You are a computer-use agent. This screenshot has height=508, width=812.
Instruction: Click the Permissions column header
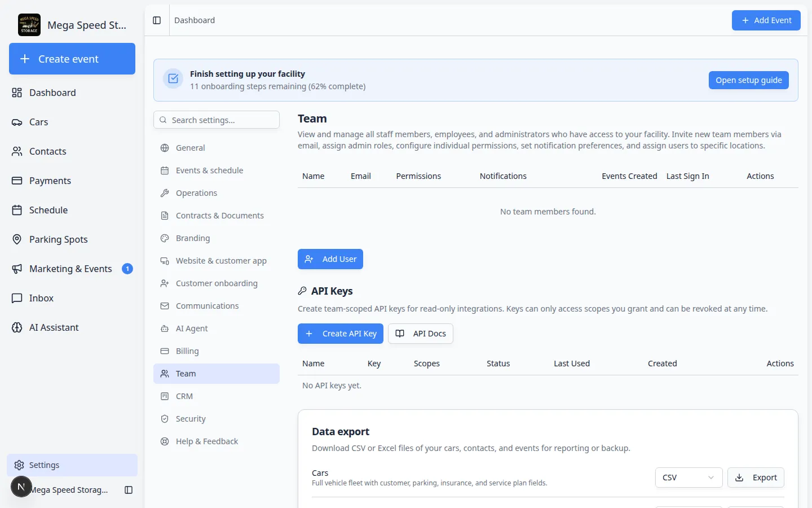tap(418, 176)
